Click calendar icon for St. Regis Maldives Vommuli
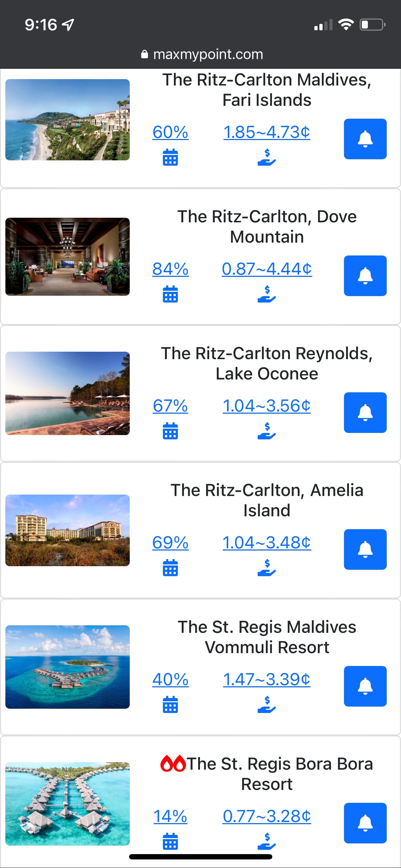 click(x=170, y=704)
